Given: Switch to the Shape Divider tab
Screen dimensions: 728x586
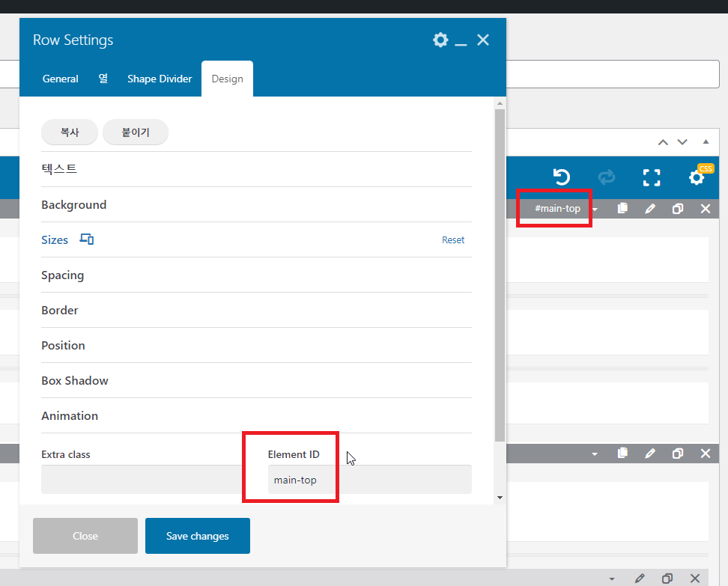Looking at the screenshot, I should click(x=160, y=79).
